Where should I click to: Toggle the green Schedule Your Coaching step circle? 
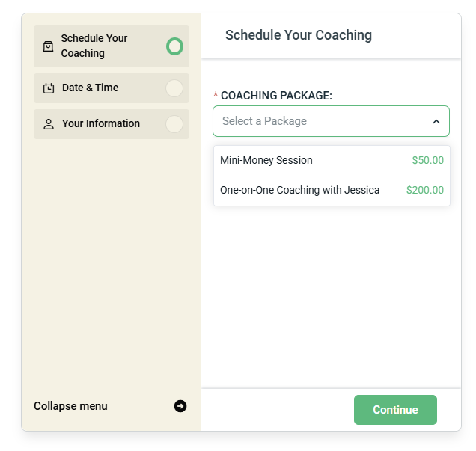[x=174, y=46]
